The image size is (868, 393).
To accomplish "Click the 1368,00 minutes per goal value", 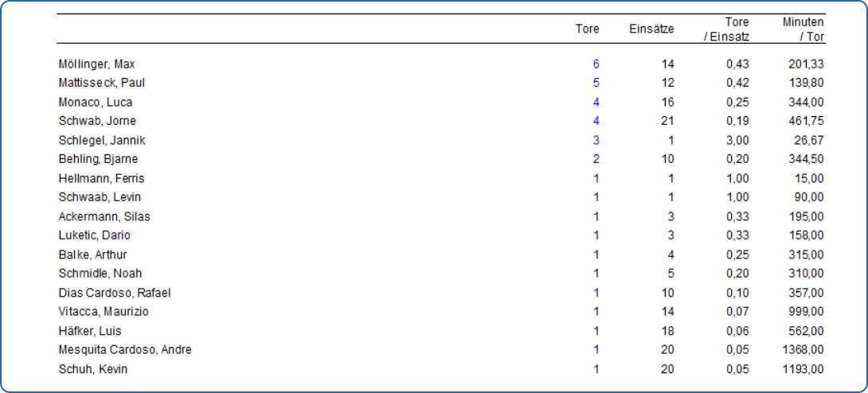I will (x=803, y=350).
